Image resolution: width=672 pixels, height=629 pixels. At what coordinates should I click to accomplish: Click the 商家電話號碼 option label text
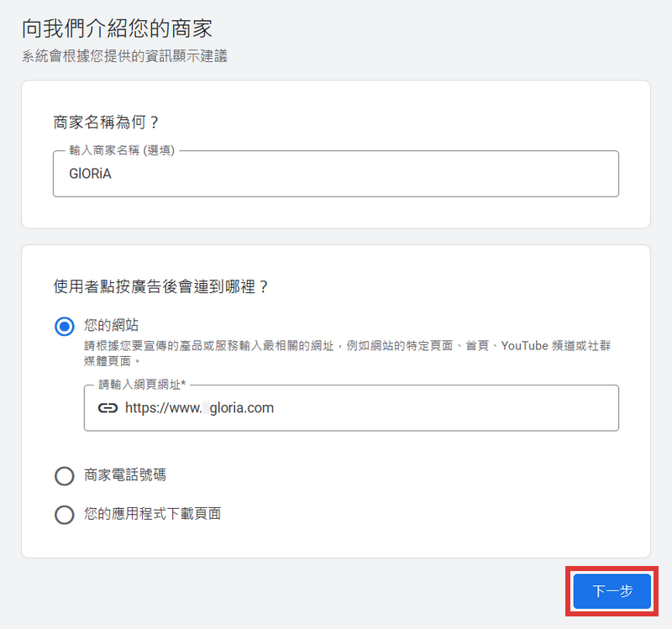pyautogui.click(x=128, y=476)
